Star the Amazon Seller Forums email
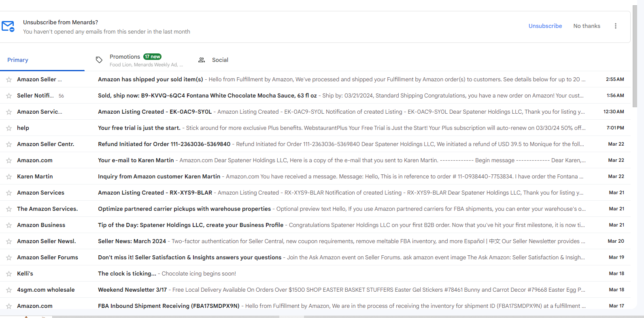The width and height of the screenshot is (644, 318). coord(9,258)
